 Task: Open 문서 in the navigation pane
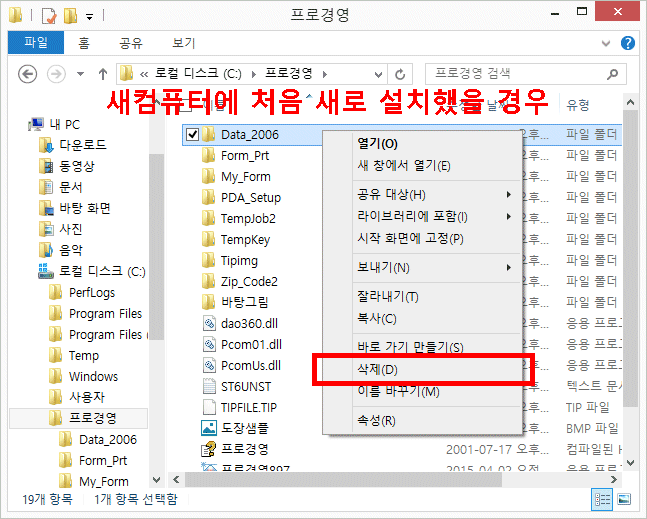pyautogui.click(x=71, y=187)
